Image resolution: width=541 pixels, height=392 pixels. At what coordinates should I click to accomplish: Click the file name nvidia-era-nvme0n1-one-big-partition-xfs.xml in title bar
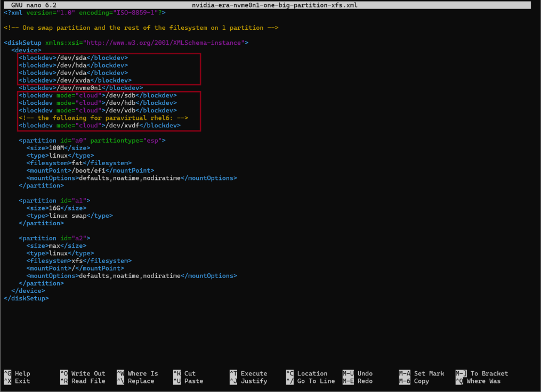[x=274, y=5]
